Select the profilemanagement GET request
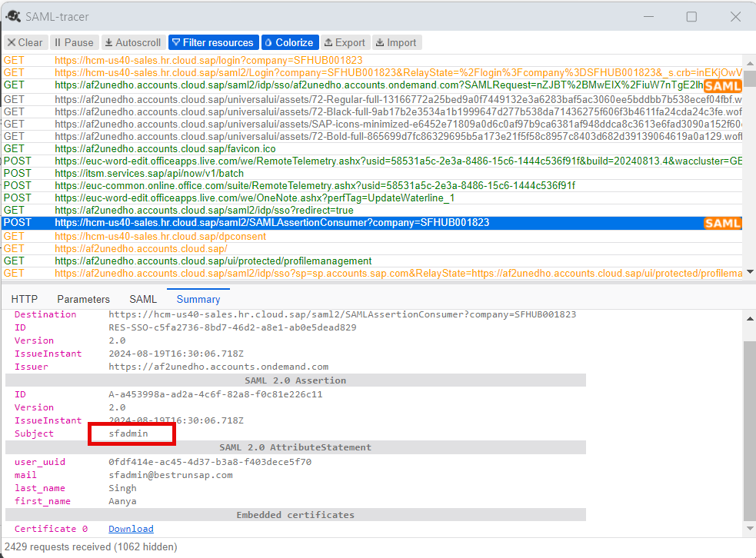This screenshot has height=558, width=756. click(x=372, y=261)
